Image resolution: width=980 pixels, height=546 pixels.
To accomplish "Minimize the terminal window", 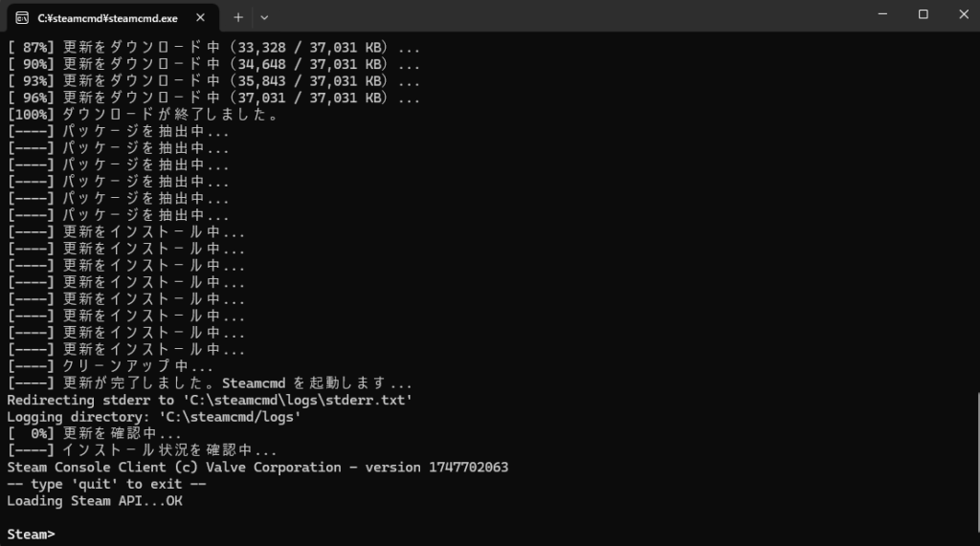I will click(882, 13).
